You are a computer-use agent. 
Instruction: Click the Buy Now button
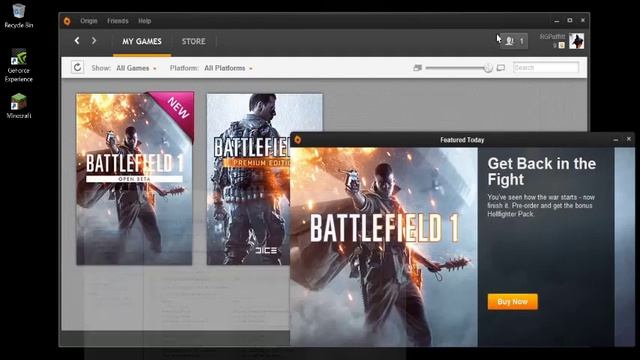(x=512, y=302)
